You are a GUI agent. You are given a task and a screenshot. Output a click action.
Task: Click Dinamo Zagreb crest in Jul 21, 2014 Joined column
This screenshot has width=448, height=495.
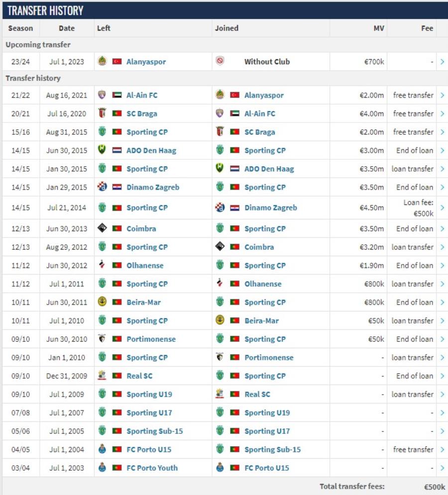(220, 207)
